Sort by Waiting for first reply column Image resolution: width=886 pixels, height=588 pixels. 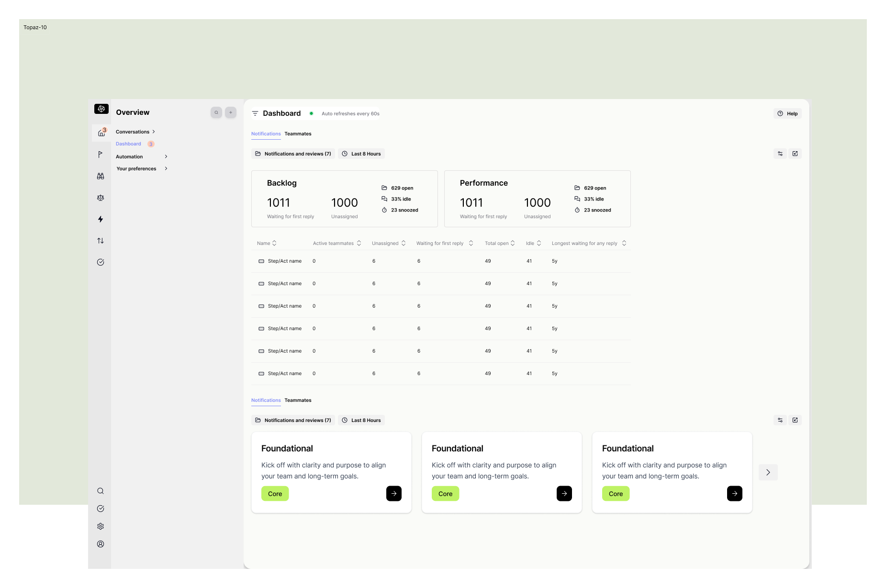(444, 243)
